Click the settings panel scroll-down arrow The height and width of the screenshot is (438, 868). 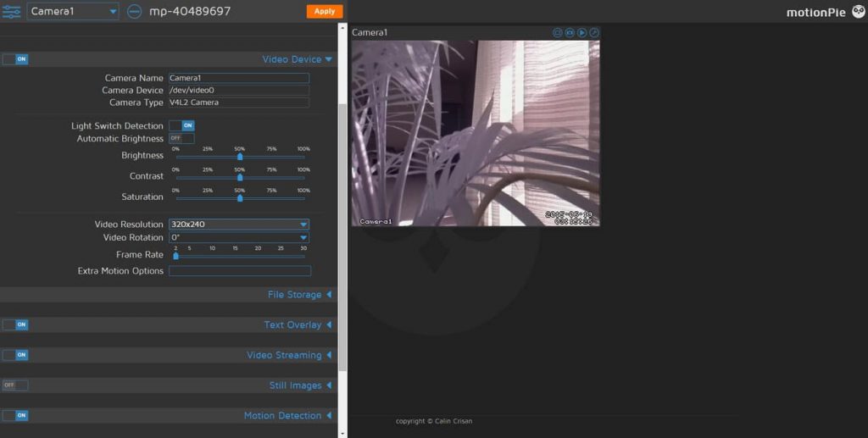[x=342, y=434]
